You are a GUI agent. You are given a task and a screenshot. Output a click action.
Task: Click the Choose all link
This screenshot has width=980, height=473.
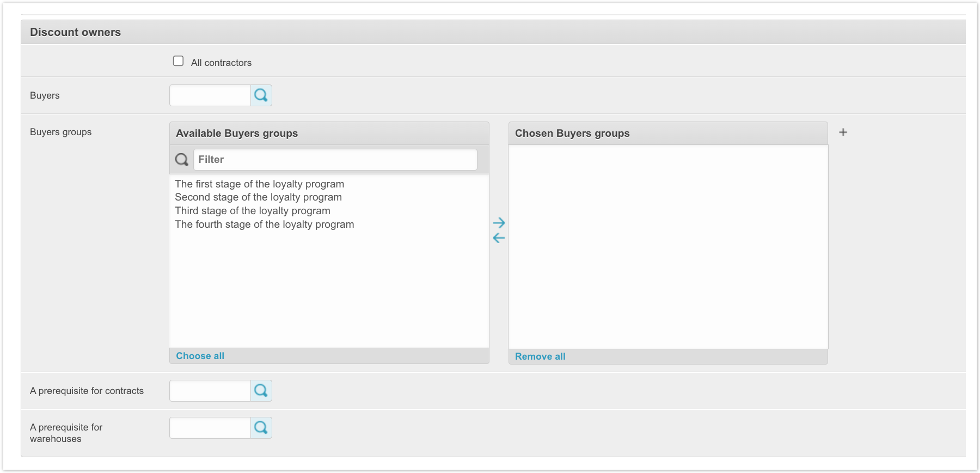tap(200, 356)
